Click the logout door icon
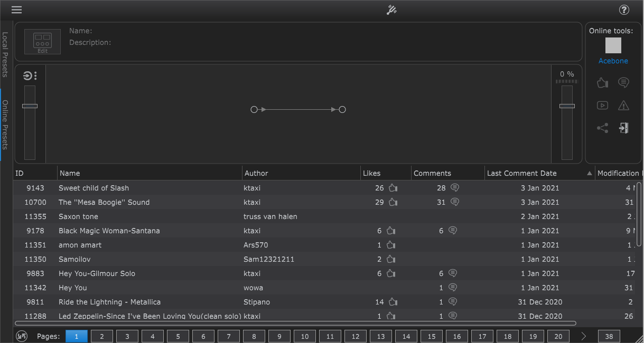The height and width of the screenshot is (343, 644). tap(624, 128)
